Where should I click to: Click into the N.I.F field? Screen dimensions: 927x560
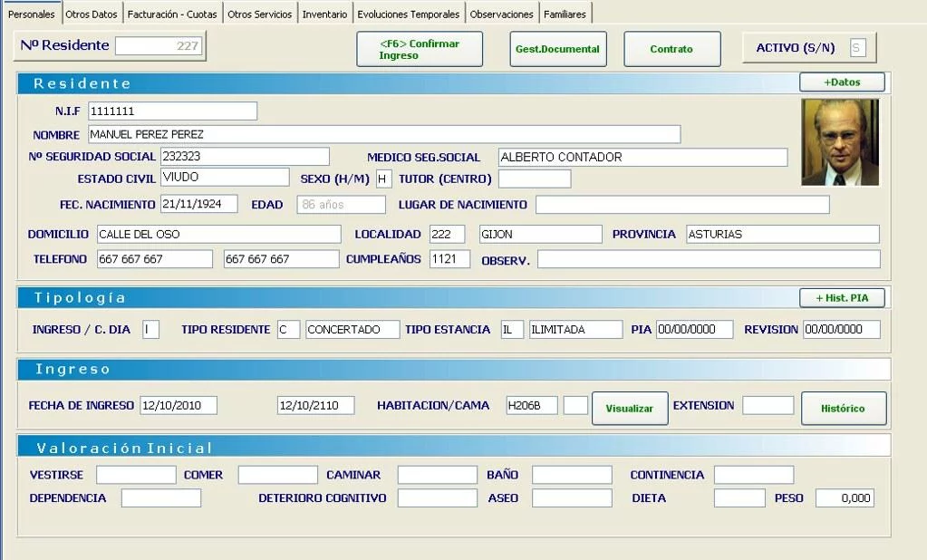tap(173, 111)
